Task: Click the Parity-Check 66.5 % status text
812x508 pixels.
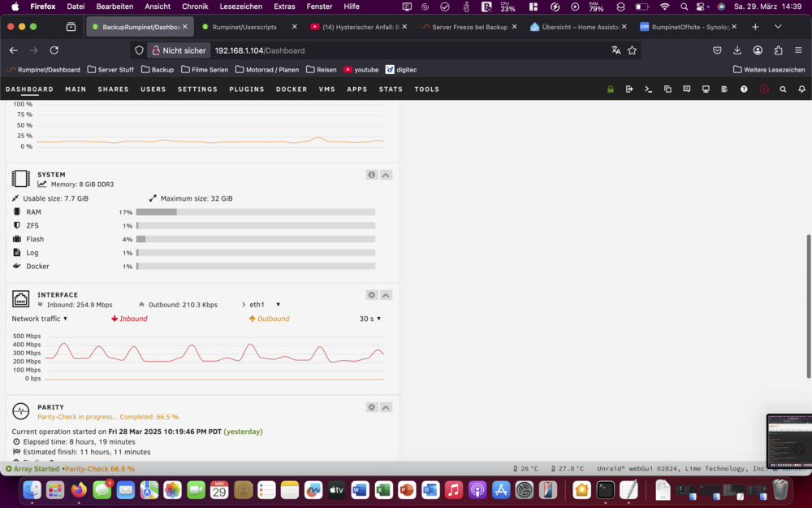Action: coord(99,469)
